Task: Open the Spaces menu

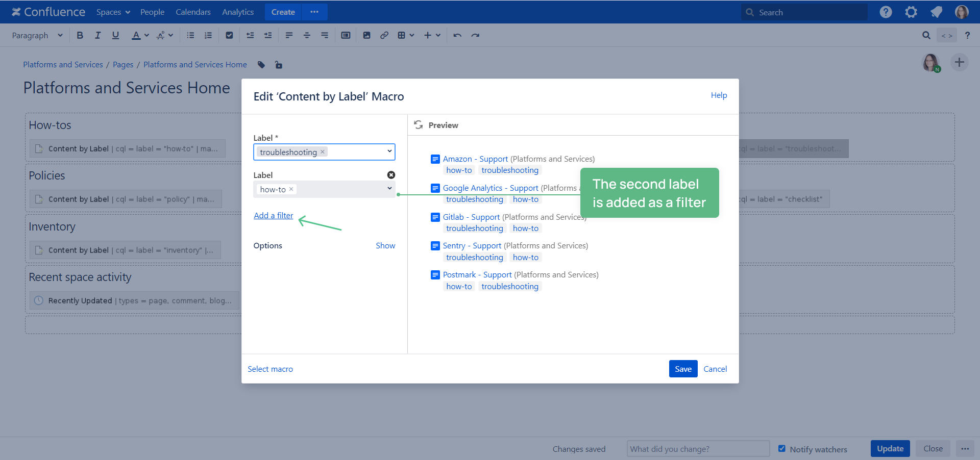Action: [x=113, y=12]
